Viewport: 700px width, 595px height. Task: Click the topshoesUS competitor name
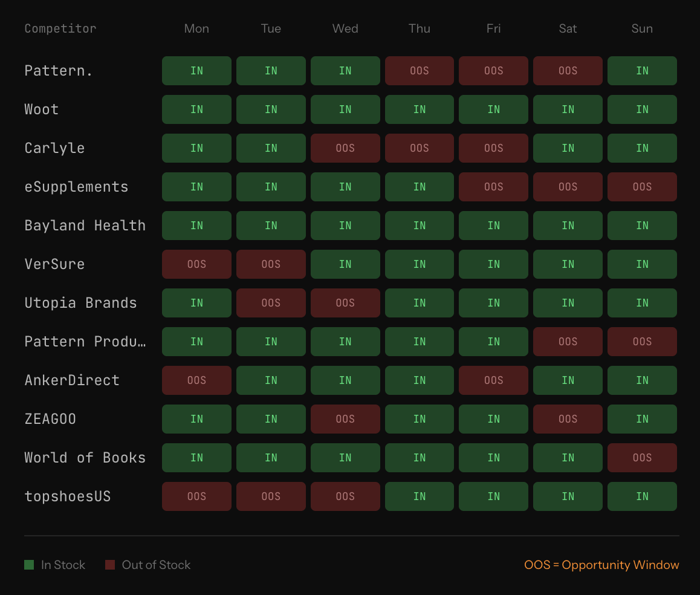[x=68, y=496]
